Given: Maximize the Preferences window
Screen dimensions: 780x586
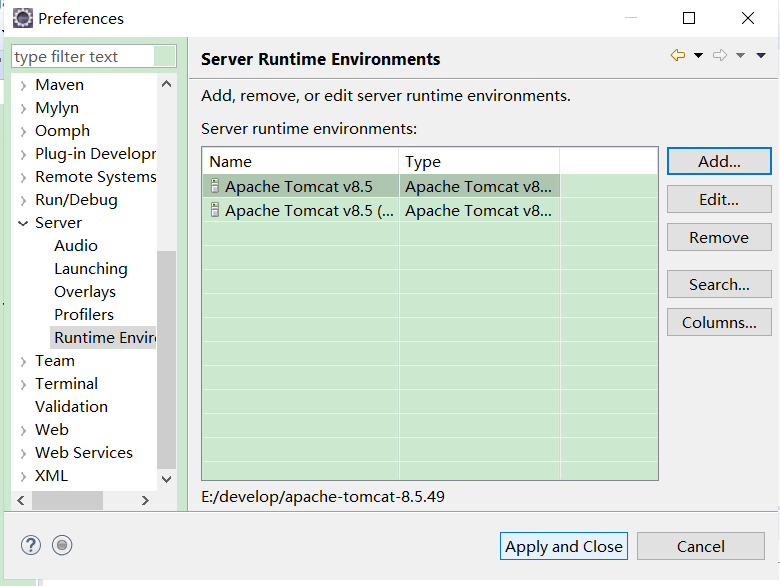Looking at the screenshot, I should click(x=689, y=18).
